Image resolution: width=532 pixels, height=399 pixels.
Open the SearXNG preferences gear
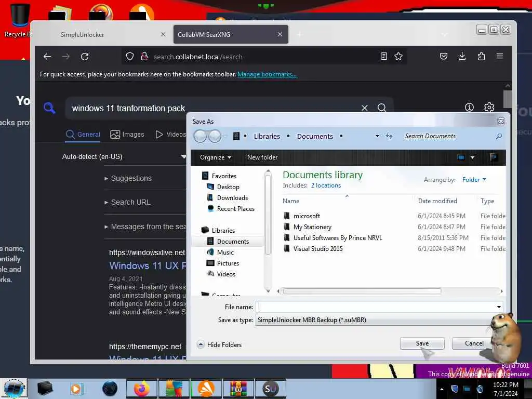point(489,108)
